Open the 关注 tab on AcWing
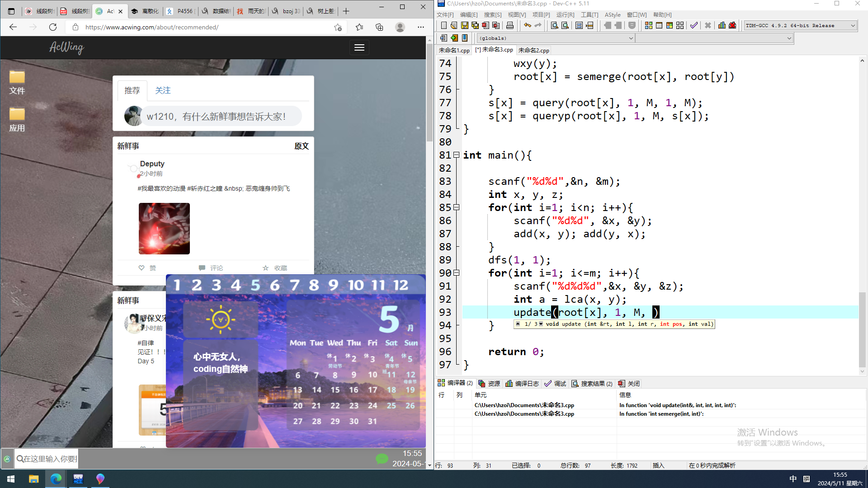868x488 pixels. (163, 90)
